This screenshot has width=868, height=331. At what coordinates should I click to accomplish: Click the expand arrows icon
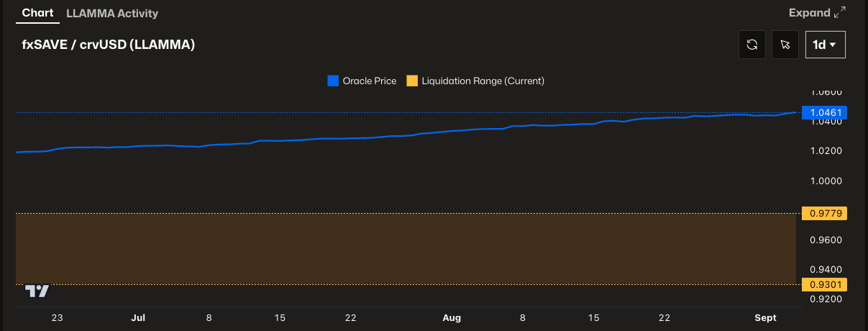pos(840,13)
